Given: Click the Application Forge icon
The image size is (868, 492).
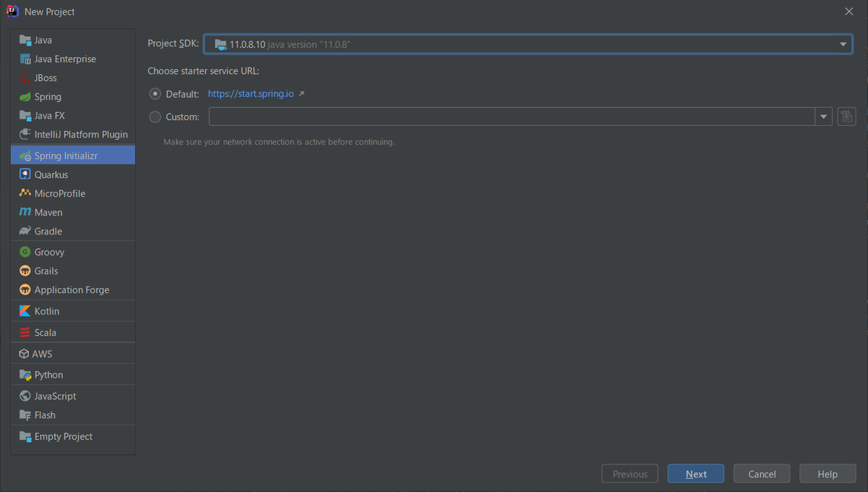Looking at the screenshot, I should [25, 289].
